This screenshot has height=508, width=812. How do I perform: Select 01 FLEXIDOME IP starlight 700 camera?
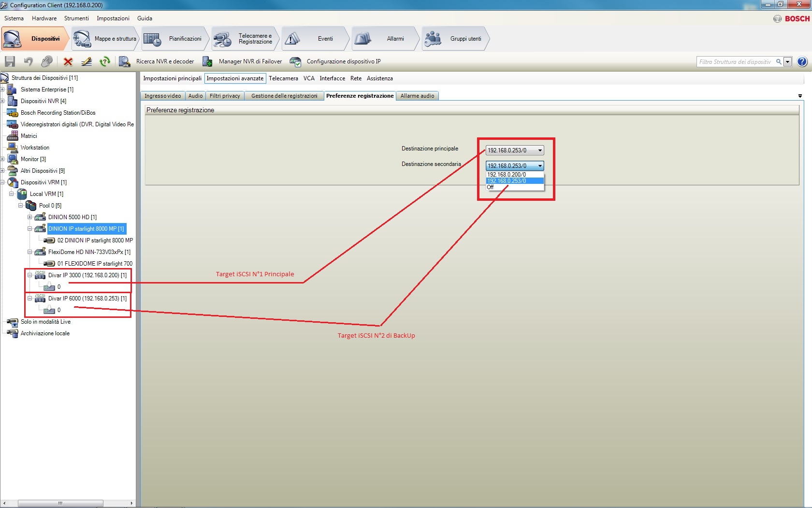coord(95,264)
